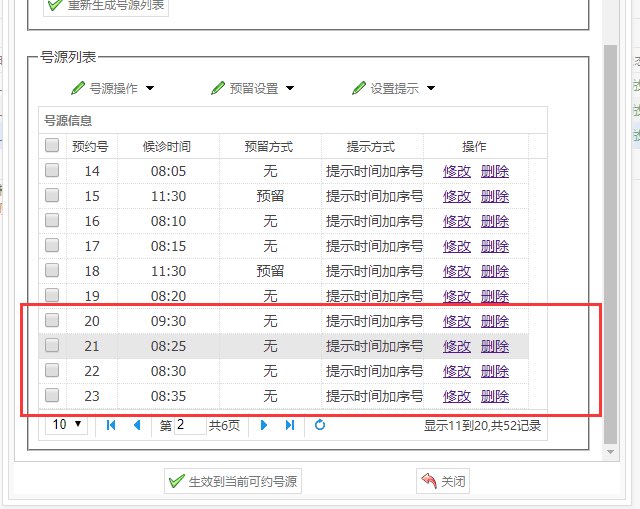Click the page number input field

189,425
